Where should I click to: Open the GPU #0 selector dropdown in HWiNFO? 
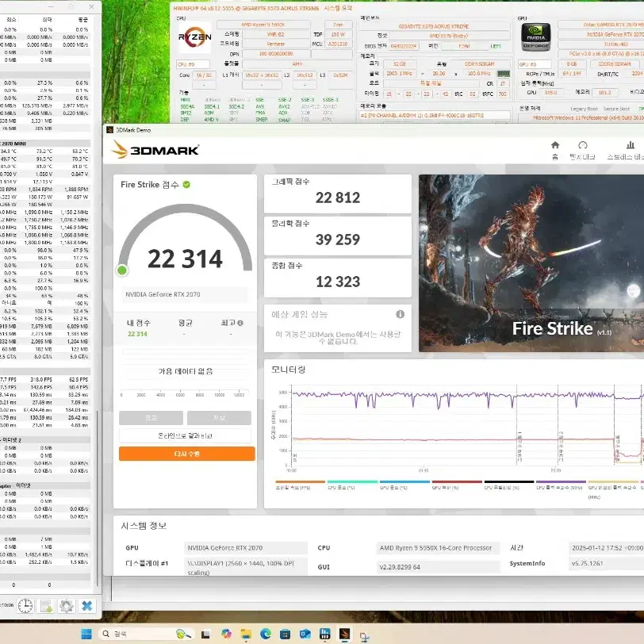(535, 64)
